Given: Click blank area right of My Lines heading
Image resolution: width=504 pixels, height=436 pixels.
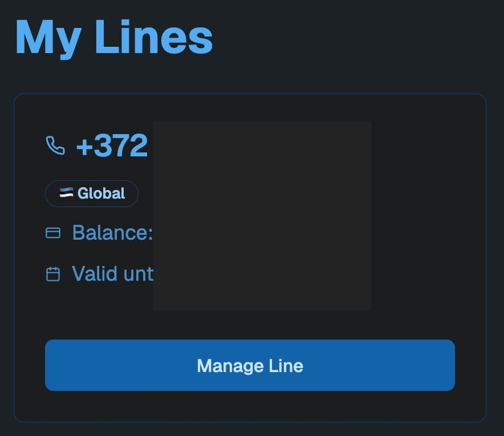Looking at the screenshot, I should tap(353, 38).
